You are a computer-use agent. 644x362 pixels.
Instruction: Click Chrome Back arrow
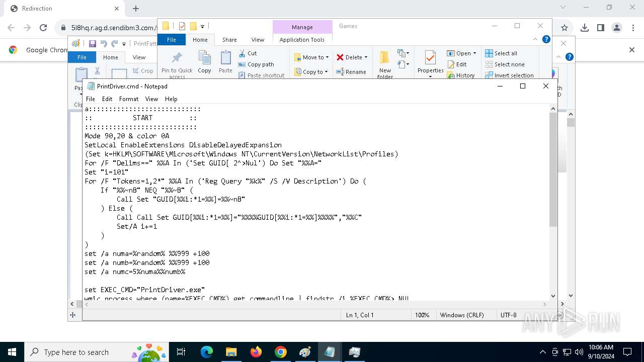pyautogui.click(x=11, y=28)
